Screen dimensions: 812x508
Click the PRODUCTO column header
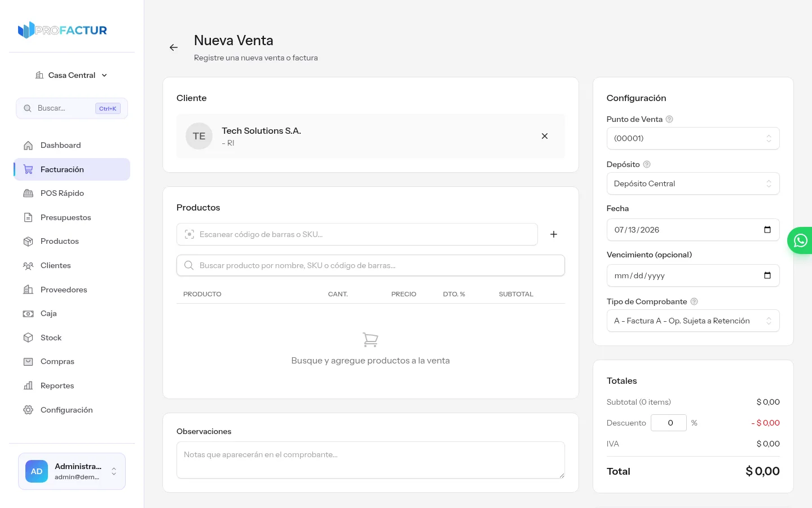click(202, 294)
